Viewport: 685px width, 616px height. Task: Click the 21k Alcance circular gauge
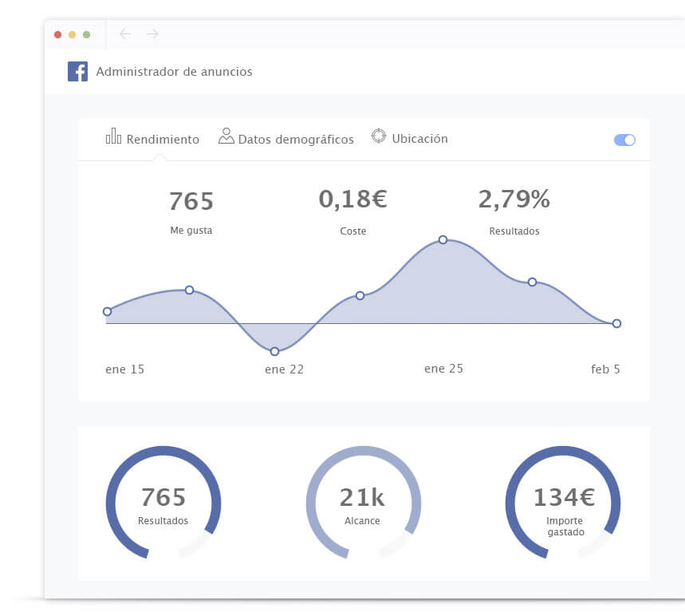tap(363, 503)
